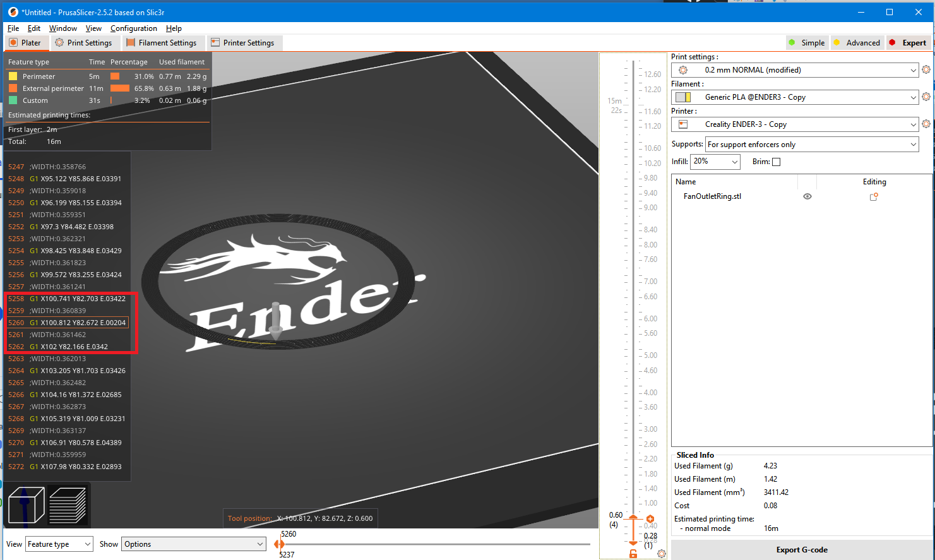Open the Printer profile gear icon
This screenshot has width=935, height=560.
tap(926, 124)
